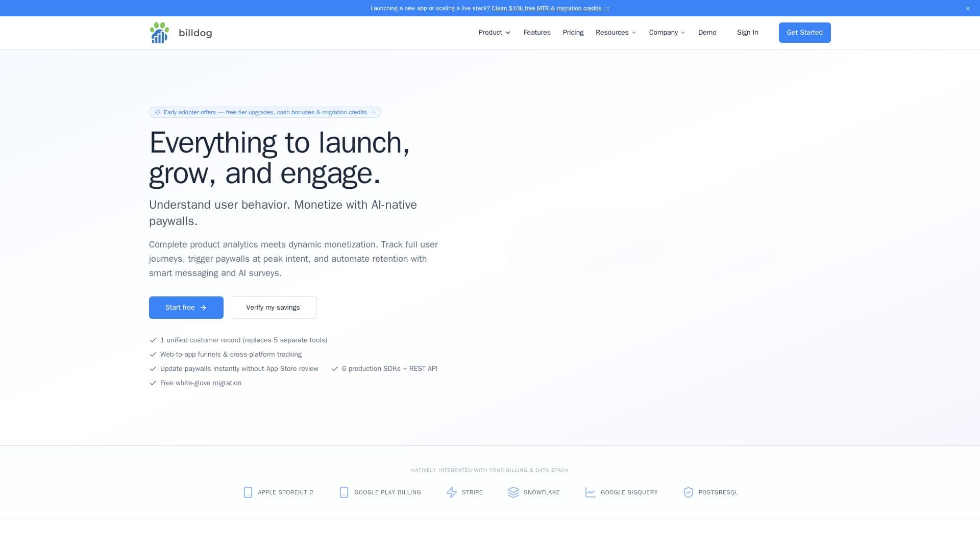This screenshot has width=980, height=551.
Task: Click the SNOWFLAKE label text
Action: 542,493
